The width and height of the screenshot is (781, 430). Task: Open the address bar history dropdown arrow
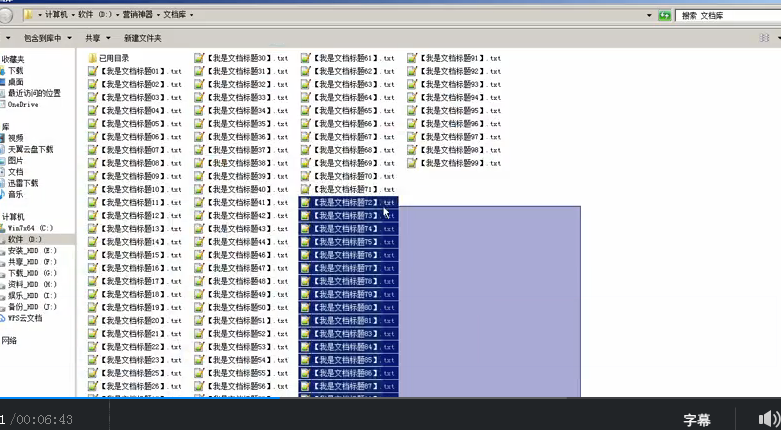pos(647,16)
